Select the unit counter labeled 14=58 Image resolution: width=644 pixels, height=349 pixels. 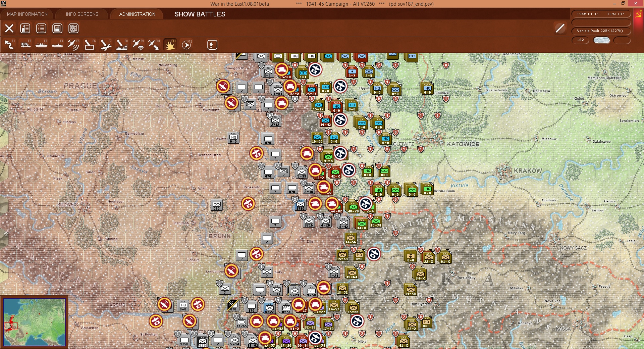coord(410,290)
